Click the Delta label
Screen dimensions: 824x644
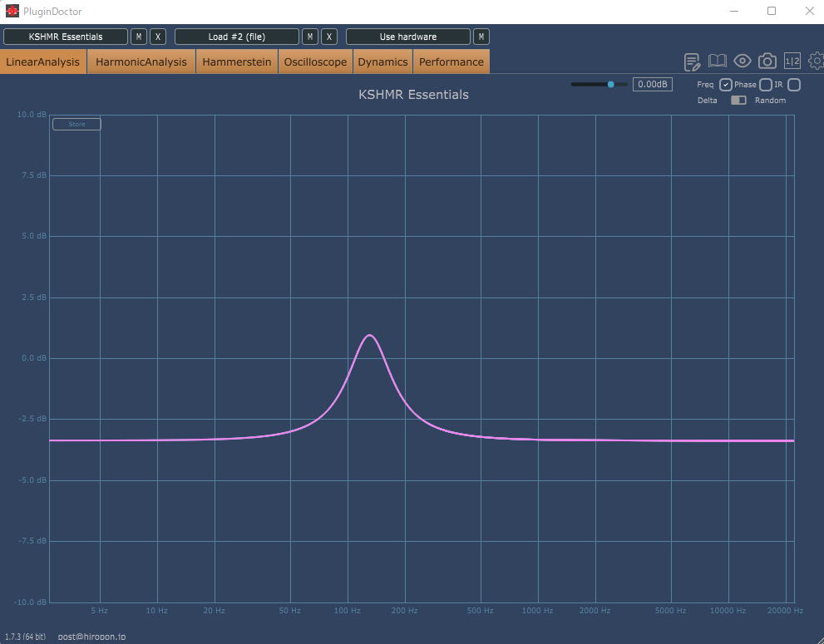coord(708,101)
